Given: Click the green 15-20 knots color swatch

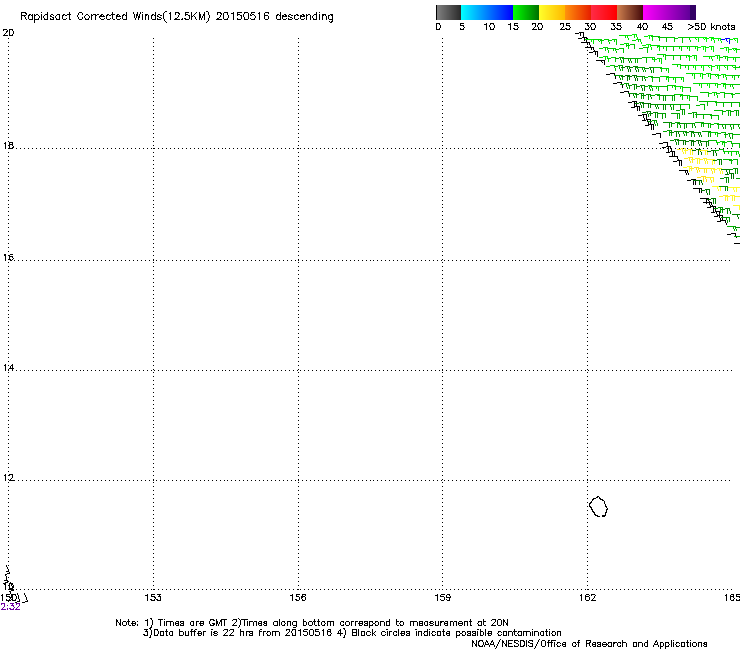Looking at the screenshot, I should click(526, 12).
